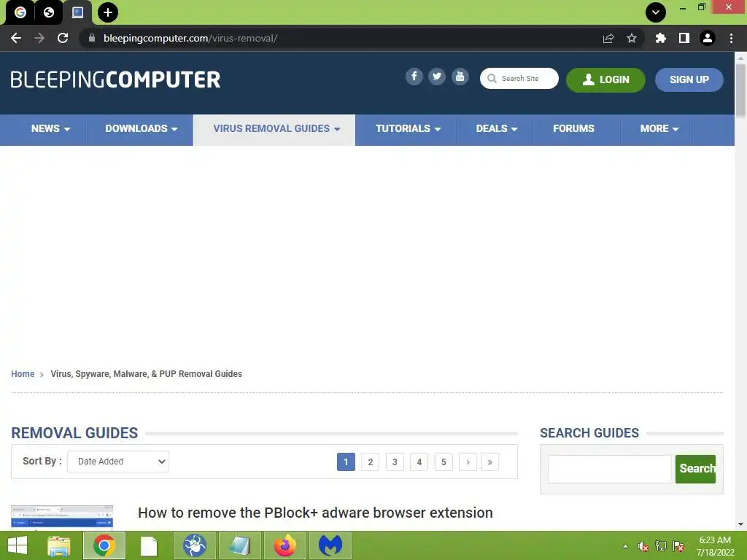Open the Chrome extensions puzzle icon
This screenshot has width=747, height=560.
661,38
